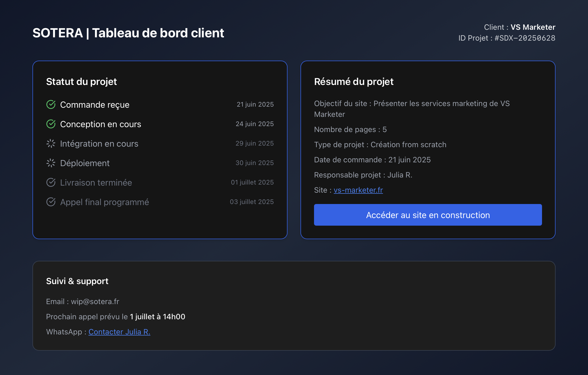Click the wip@sotera.fr email address
588x375 pixels.
95,301
